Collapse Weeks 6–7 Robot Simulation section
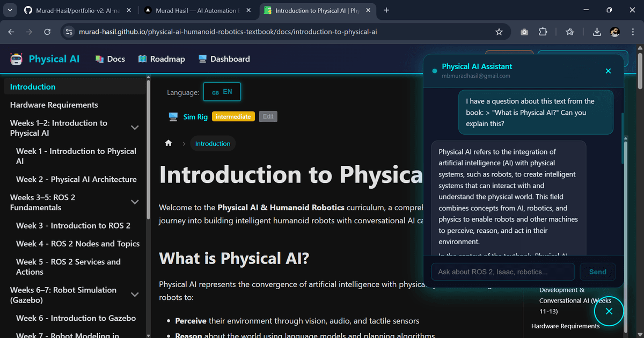This screenshot has height=338, width=644. click(135, 295)
